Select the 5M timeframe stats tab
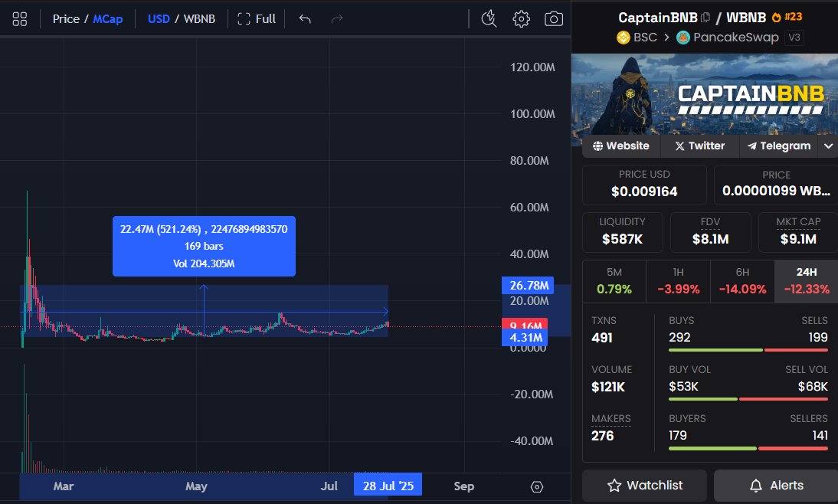 614,281
